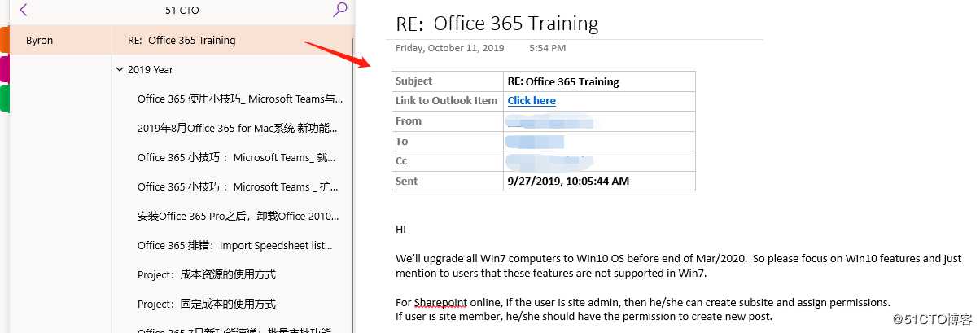Click the 51 CTO notebook title
This screenshot has width=980, height=333.
[182, 11]
